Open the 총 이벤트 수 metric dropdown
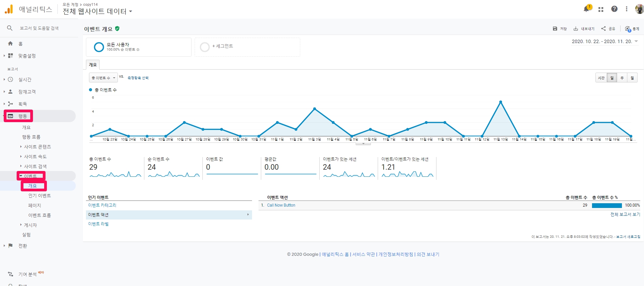The width and height of the screenshot is (644, 286). (x=103, y=78)
